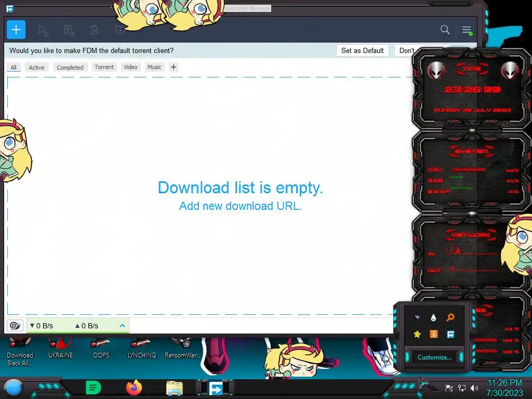Click the start all downloads icon

(x=43, y=30)
